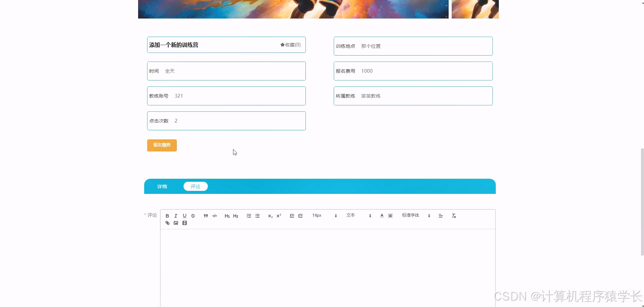
Task: Toggle underline formatting
Action: [185, 216]
